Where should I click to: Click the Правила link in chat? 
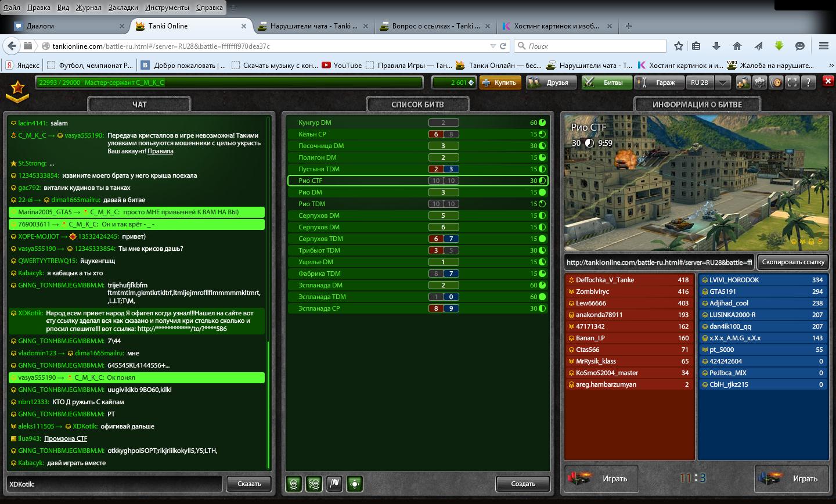pos(160,151)
